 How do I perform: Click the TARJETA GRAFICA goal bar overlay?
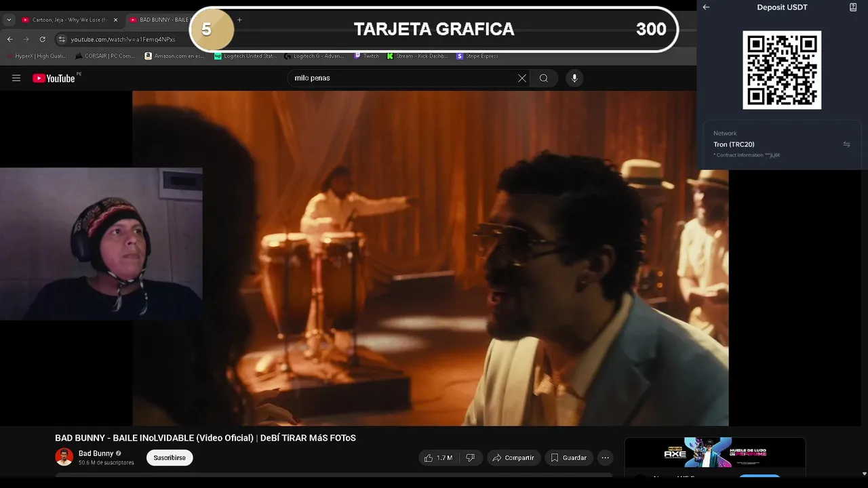(x=434, y=29)
